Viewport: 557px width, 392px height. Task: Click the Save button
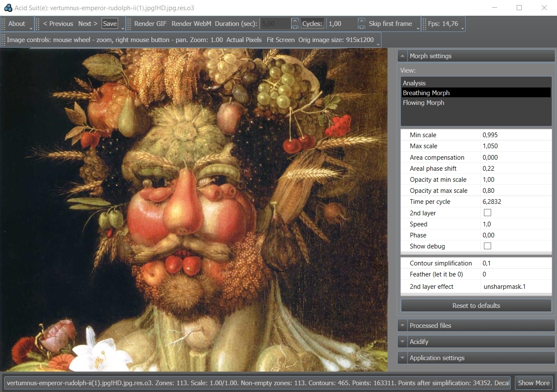[x=110, y=24]
